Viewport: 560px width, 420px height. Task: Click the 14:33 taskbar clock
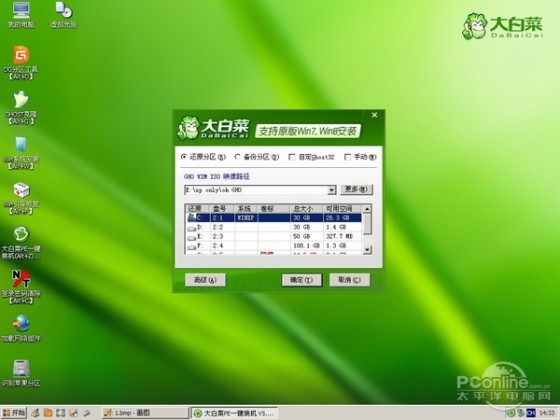pyautogui.click(x=547, y=413)
